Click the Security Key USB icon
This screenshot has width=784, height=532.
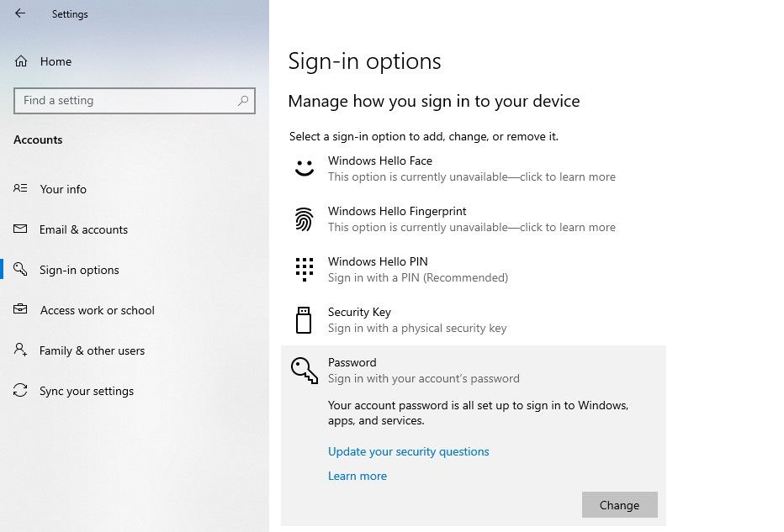coord(304,319)
